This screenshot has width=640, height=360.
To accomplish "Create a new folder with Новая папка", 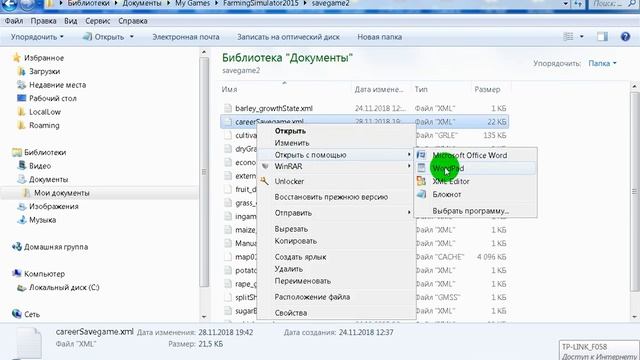I will coord(380,37).
